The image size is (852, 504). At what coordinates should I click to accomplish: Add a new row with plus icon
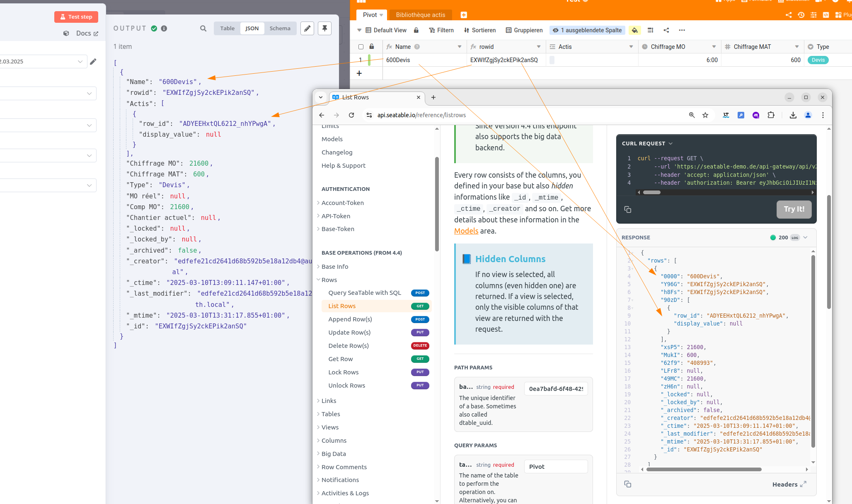point(359,73)
